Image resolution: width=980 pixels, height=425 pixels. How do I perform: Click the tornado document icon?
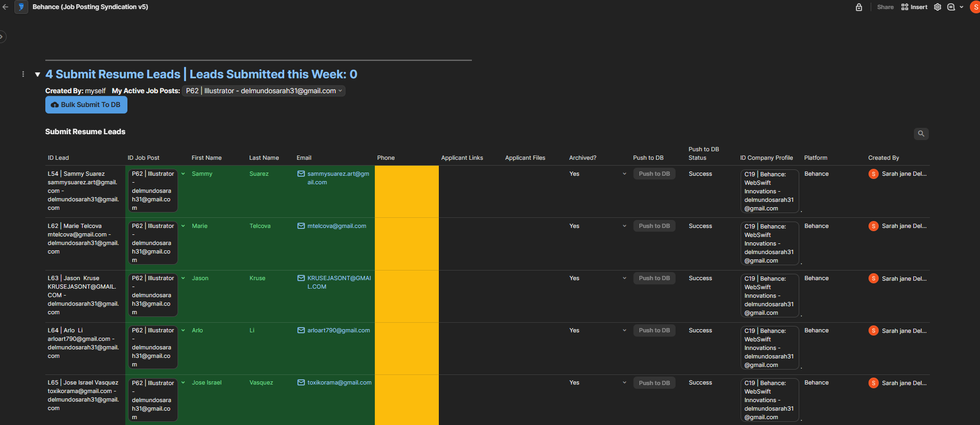coord(21,7)
